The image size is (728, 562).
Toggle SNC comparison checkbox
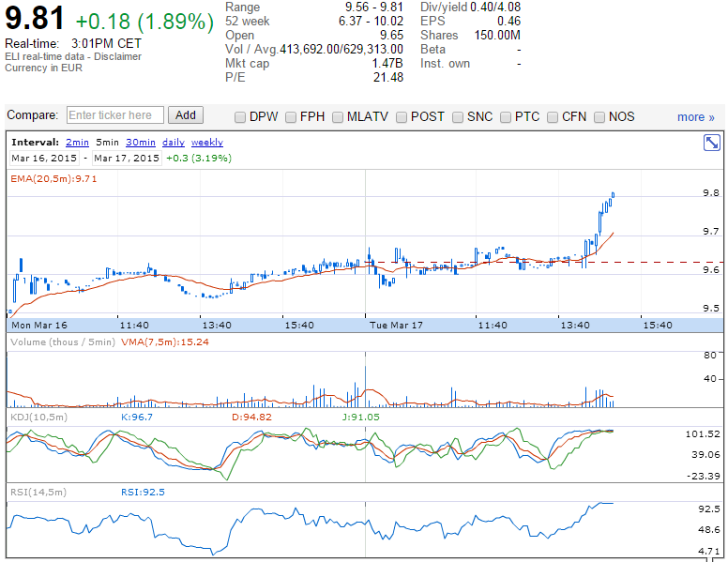coord(458,117)
